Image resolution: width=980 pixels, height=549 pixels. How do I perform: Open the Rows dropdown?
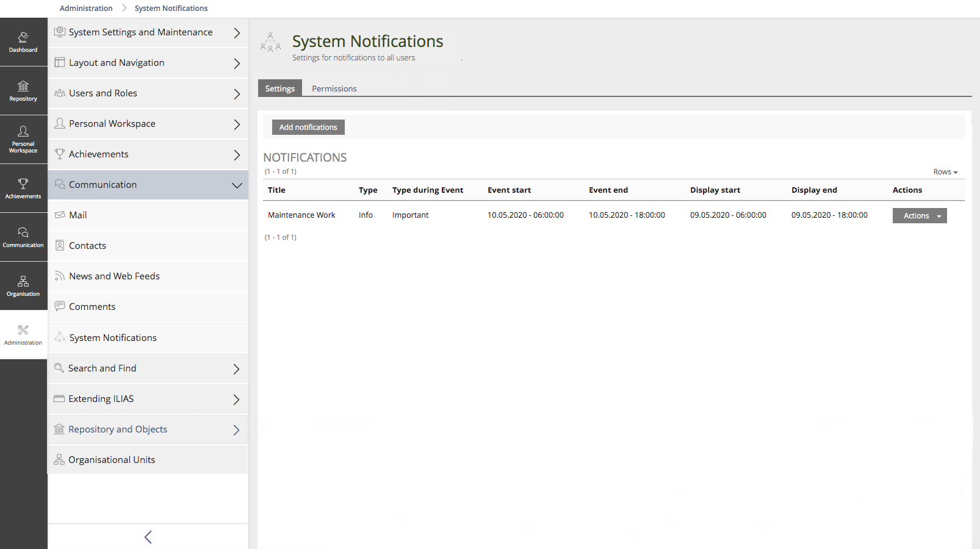point(945,172)
